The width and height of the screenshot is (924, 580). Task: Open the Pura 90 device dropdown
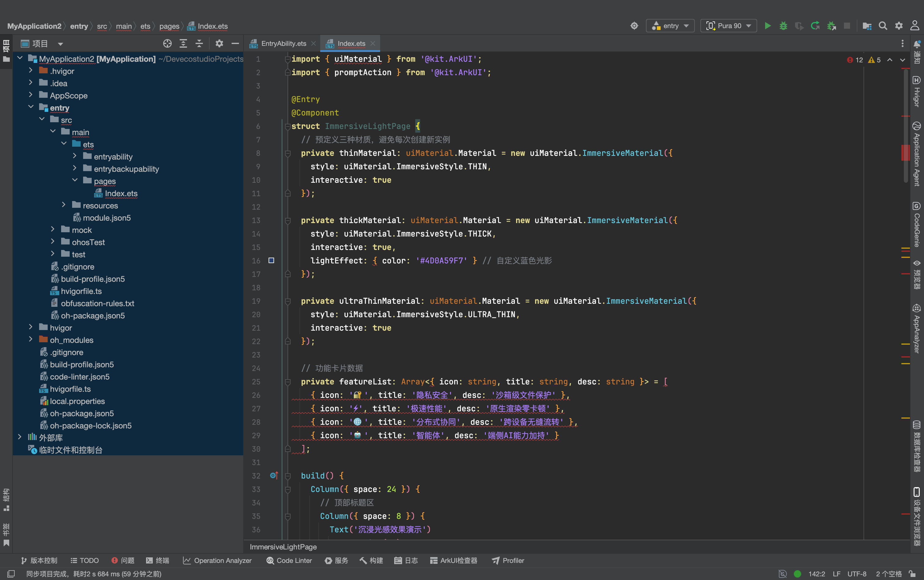[x=728, y=26]
